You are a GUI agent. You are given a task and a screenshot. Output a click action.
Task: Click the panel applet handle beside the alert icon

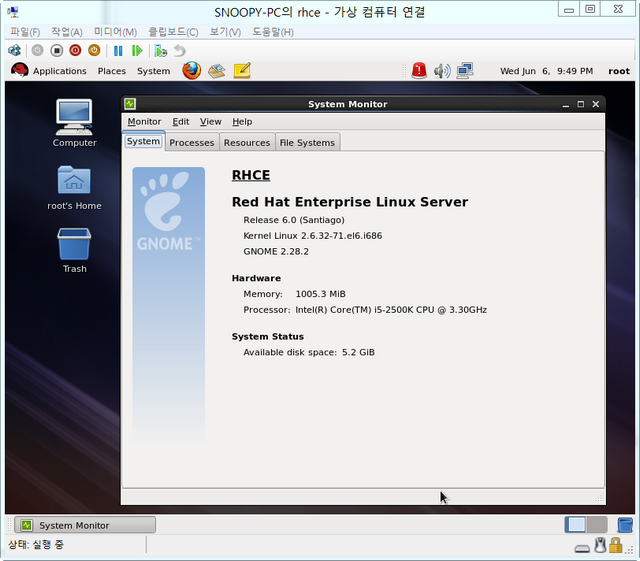[404, 71]
